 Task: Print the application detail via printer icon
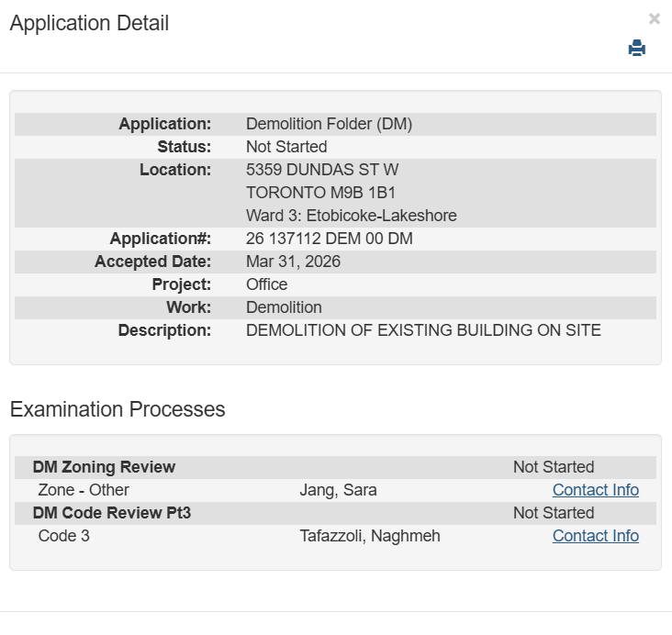click(636, 48)
